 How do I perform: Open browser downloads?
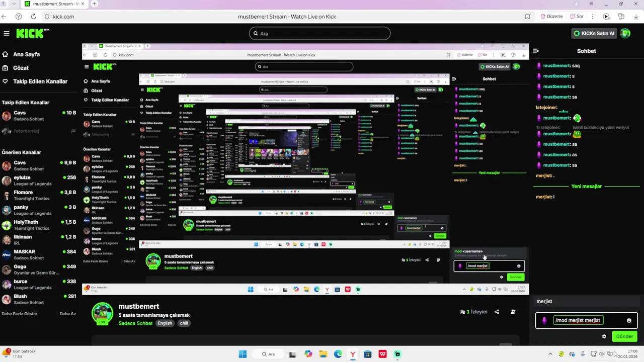(635, 17)
